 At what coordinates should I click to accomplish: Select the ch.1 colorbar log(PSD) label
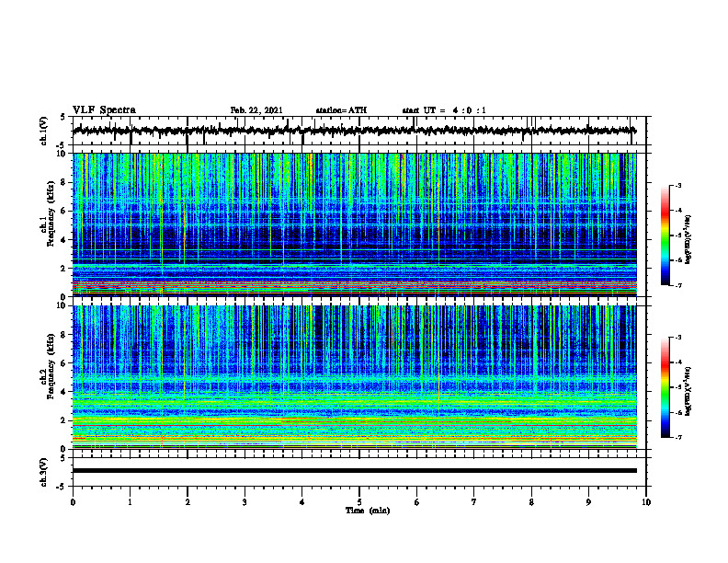coord(688,240)
